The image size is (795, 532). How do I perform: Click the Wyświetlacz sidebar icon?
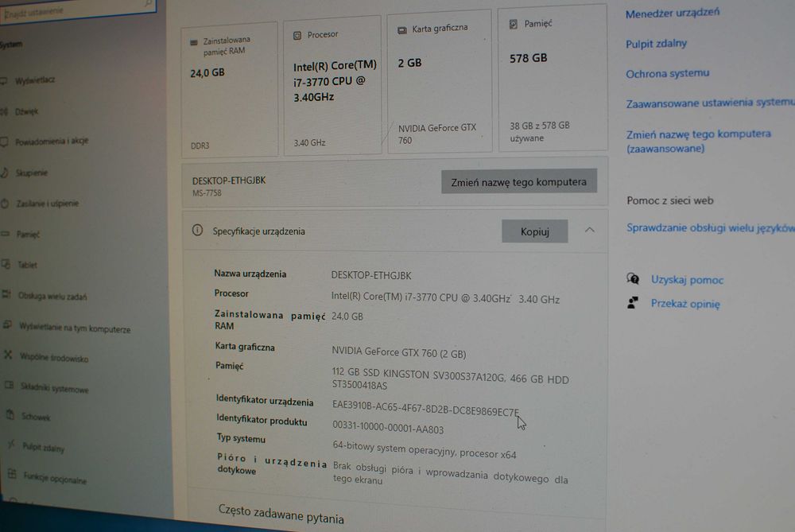click(4, 80)
